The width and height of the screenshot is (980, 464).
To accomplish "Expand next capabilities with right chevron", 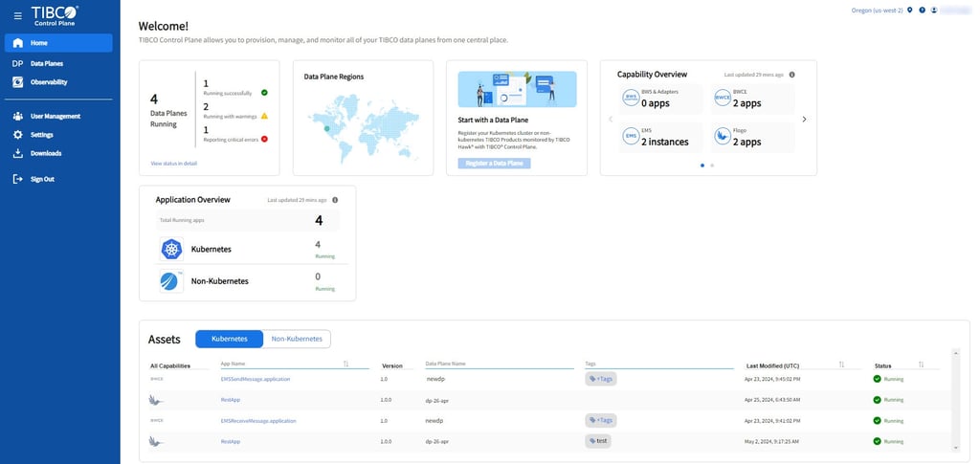I will point(804,119).
